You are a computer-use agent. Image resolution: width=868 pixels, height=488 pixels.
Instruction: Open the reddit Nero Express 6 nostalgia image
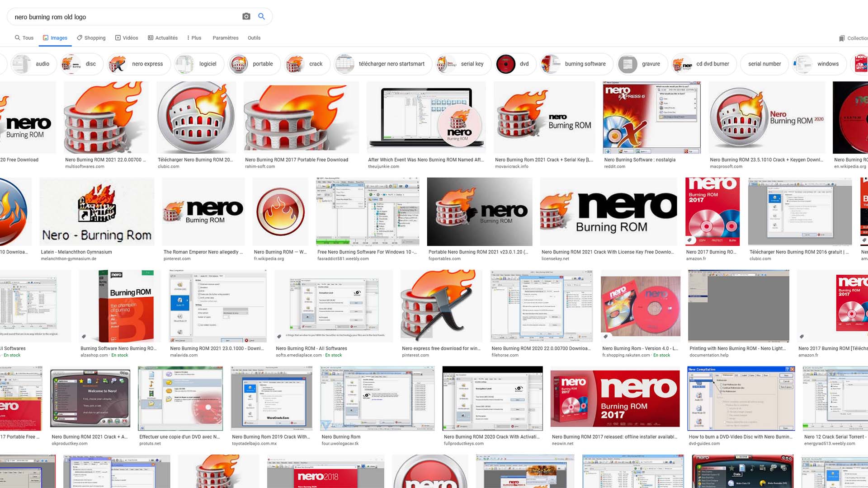652,117
